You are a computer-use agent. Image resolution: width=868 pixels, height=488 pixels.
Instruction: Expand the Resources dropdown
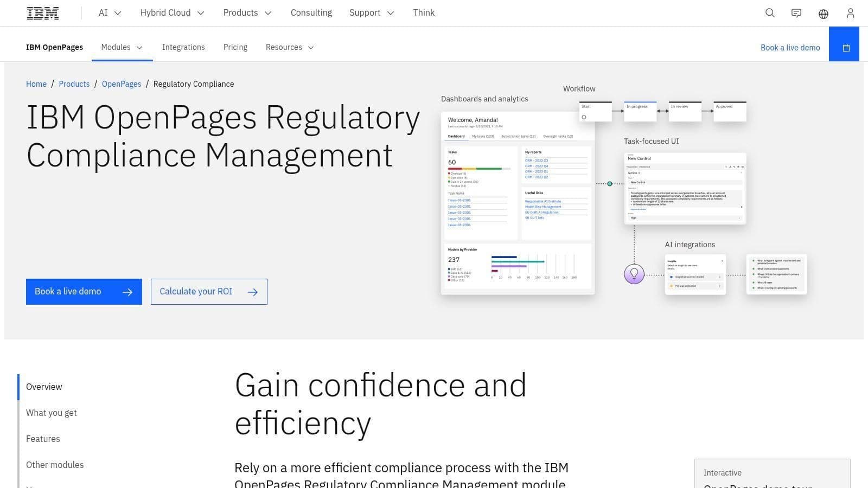tap(289, 47)
